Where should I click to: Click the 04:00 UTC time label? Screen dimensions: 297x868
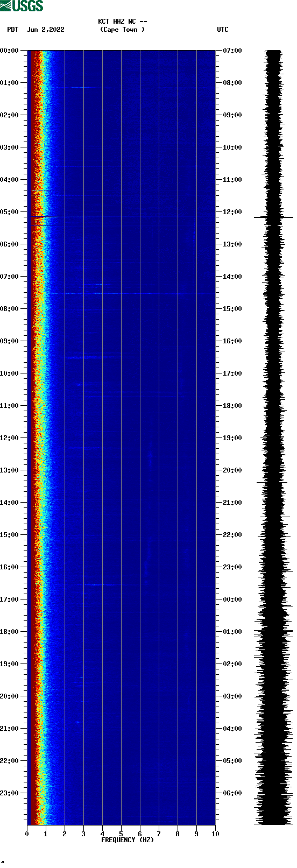click(232, 729)
